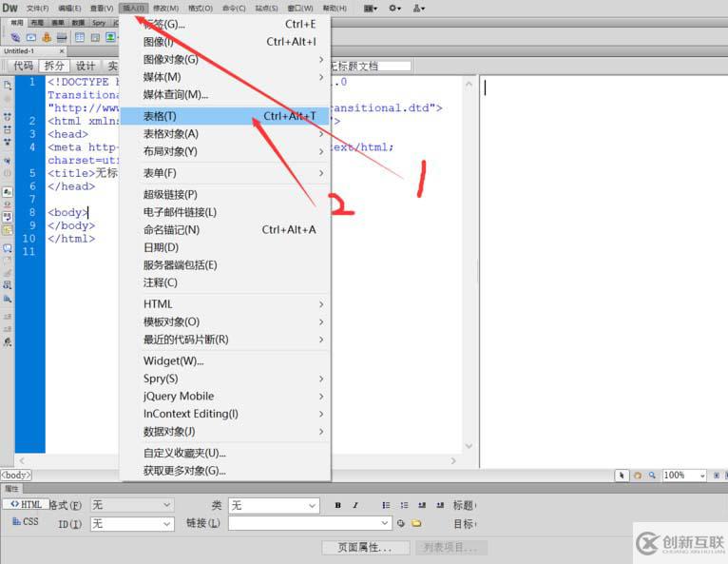728x564 pixels.
Task: Choose 命名锚记(N) menu entry
Action: click(x=224, y=230)
